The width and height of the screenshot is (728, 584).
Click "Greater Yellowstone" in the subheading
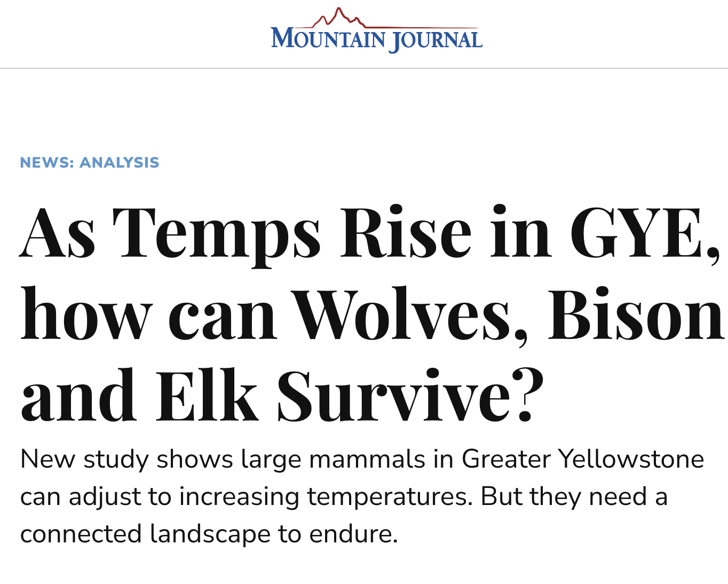(x=583, y=459)
